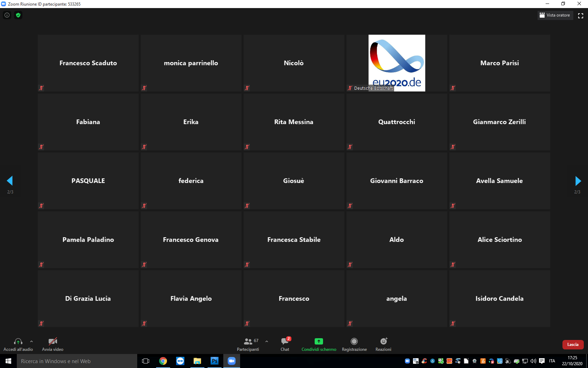
Task: Open Google Chrome from taskbar
Action: tap(163, 361)
